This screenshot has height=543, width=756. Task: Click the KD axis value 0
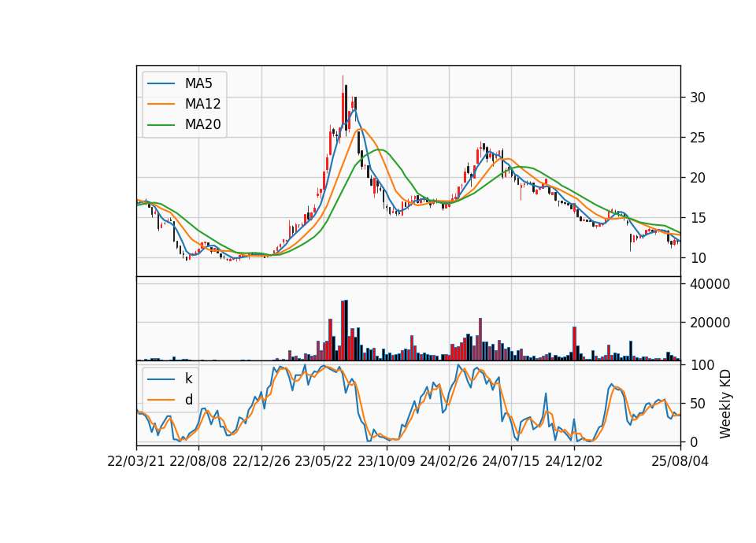(694, 441)
